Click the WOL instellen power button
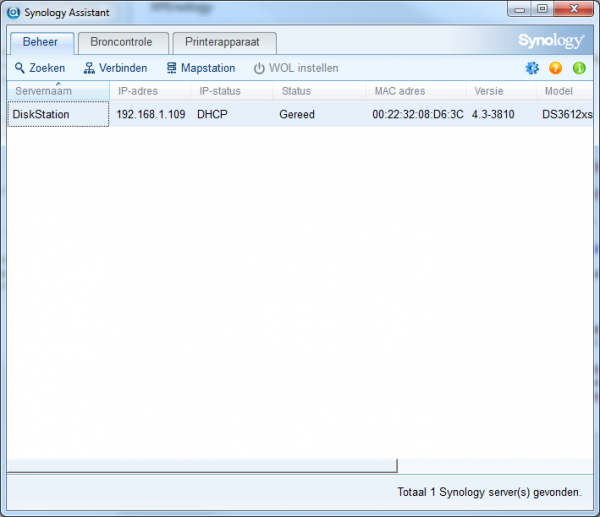600x517 pixels. (x=296, y=68)
